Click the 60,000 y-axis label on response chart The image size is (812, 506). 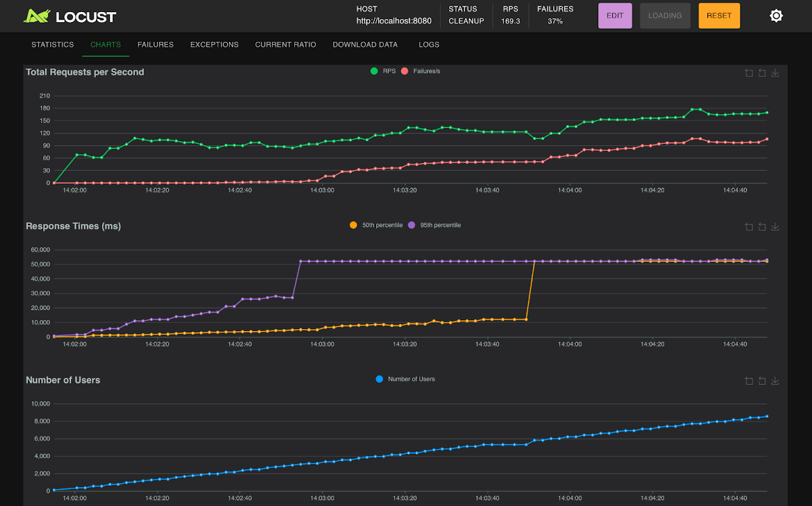click(41, 250)
